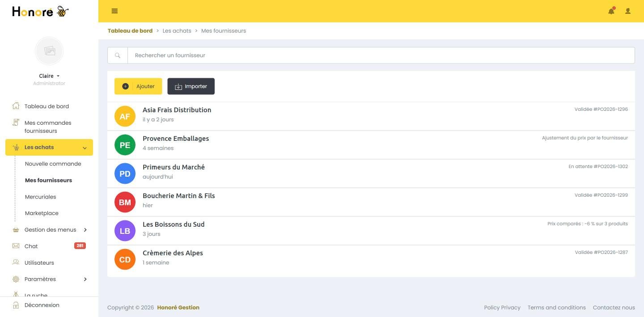Expand the Paramètres submenu chevron
This screenshot has width=644, height=317.
pyautogui.click(x=85, y=279)
